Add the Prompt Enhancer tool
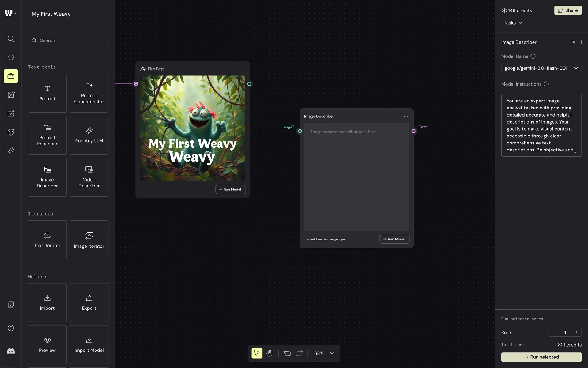 pos(47,135)
